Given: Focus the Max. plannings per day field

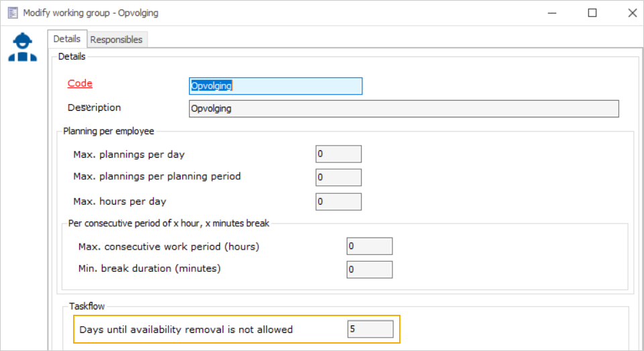Looking at the screenshot, I should (338, 154).
